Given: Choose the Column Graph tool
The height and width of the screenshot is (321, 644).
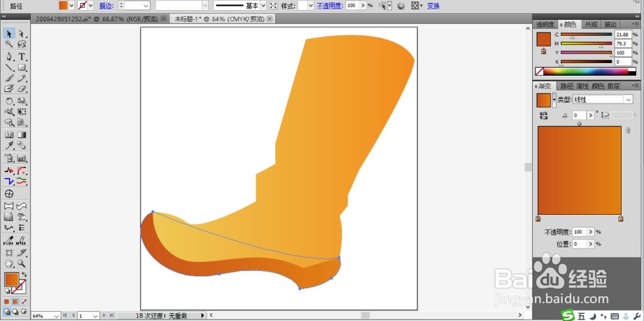Looking at the screenshot, I should (21, 158).
